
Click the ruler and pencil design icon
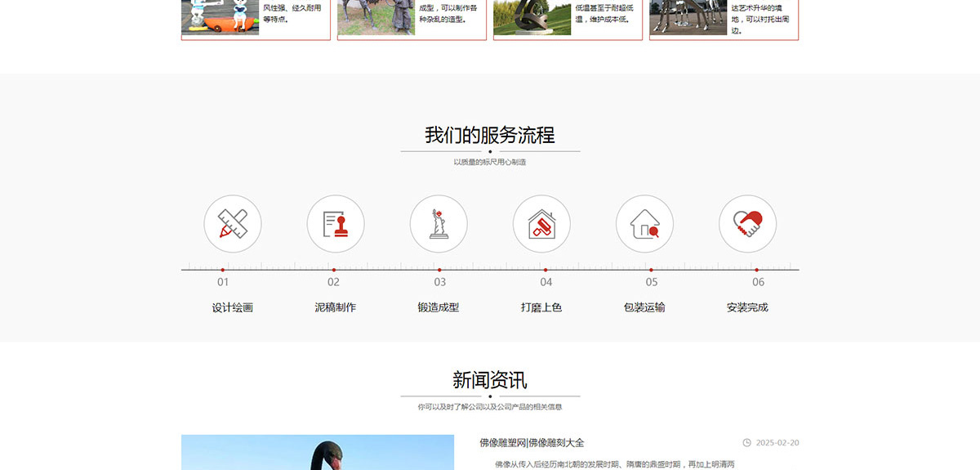point(233,223)
